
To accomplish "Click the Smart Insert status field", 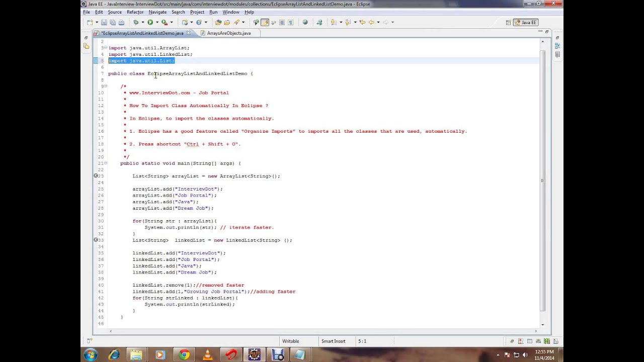I will click(x=334, y=341).
